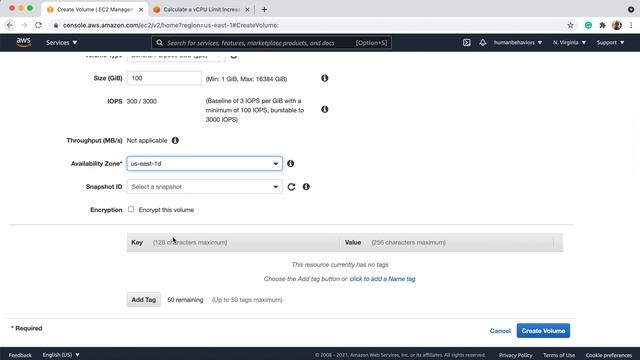The height and width of the screenshot is (360, 640).
Task: Open the English (US) language selector
Action: [61, 355]
